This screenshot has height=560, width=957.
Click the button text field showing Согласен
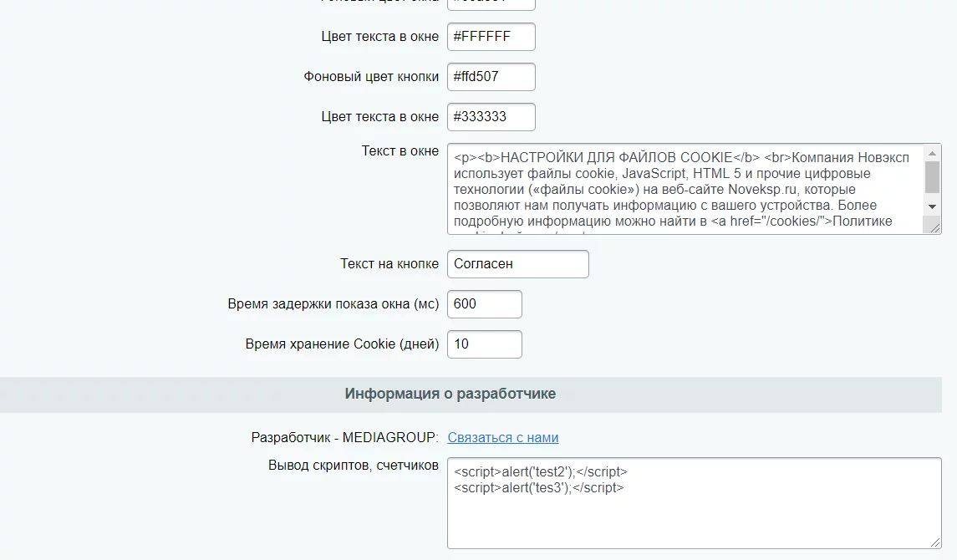[517, 264]
